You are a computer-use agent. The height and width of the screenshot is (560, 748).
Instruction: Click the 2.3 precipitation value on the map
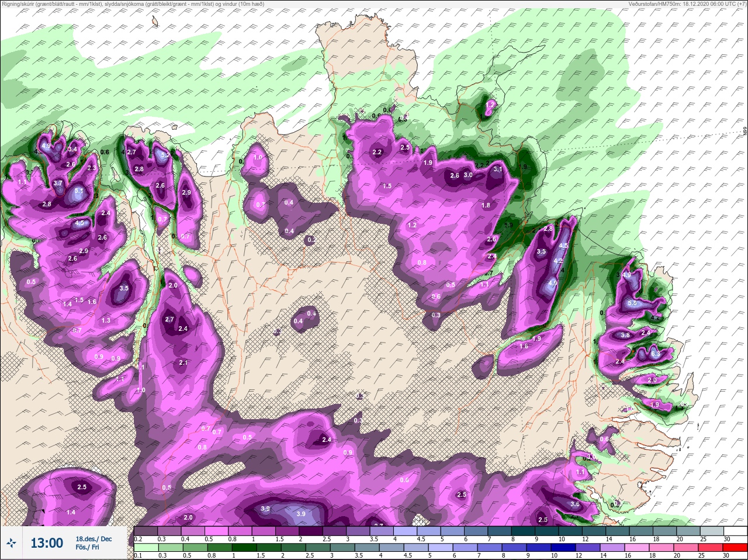pos(91,168)
